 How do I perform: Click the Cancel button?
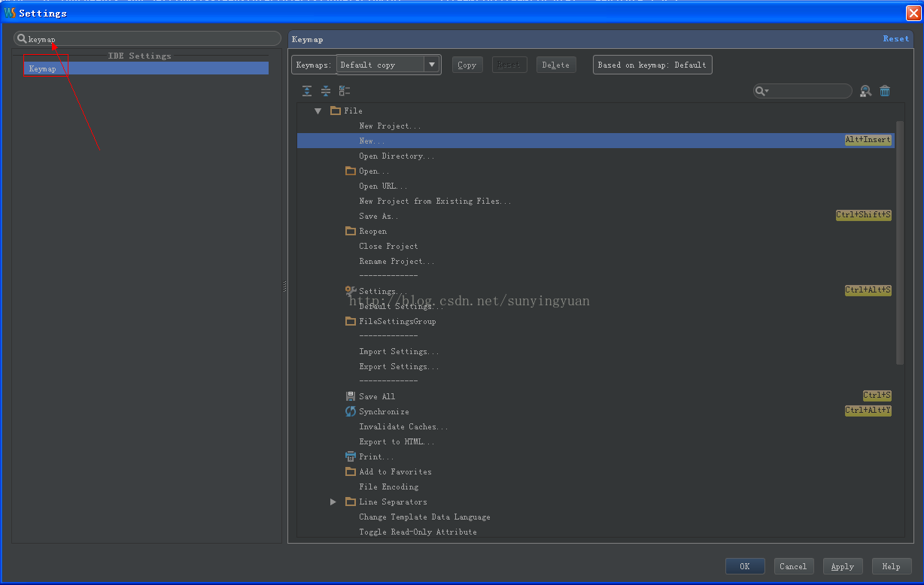click(793, 566)
